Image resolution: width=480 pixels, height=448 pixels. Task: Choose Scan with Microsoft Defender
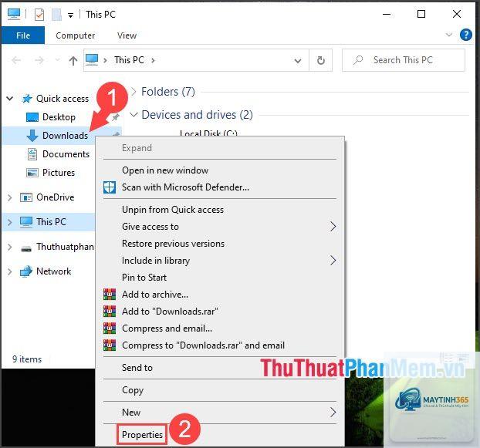[220, 187]
